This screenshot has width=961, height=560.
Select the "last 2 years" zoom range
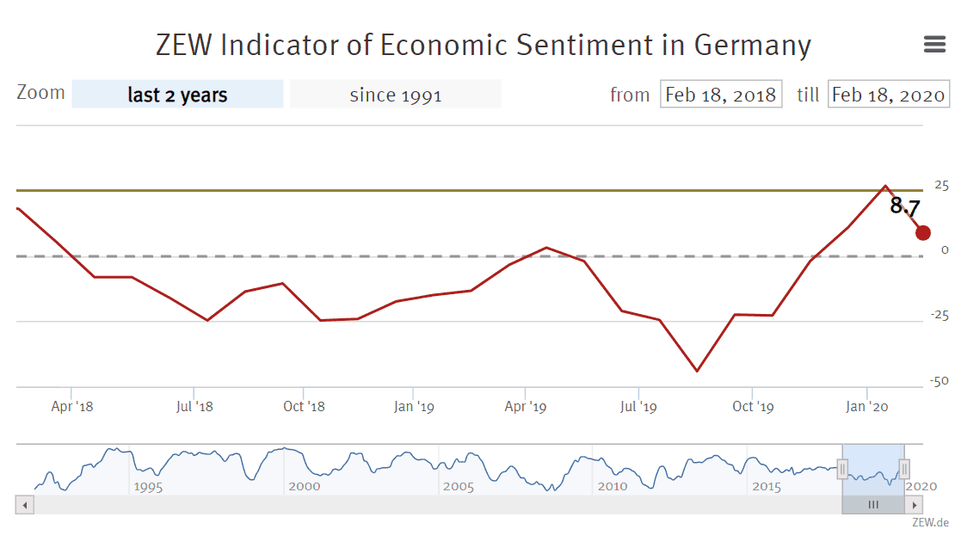177,95
